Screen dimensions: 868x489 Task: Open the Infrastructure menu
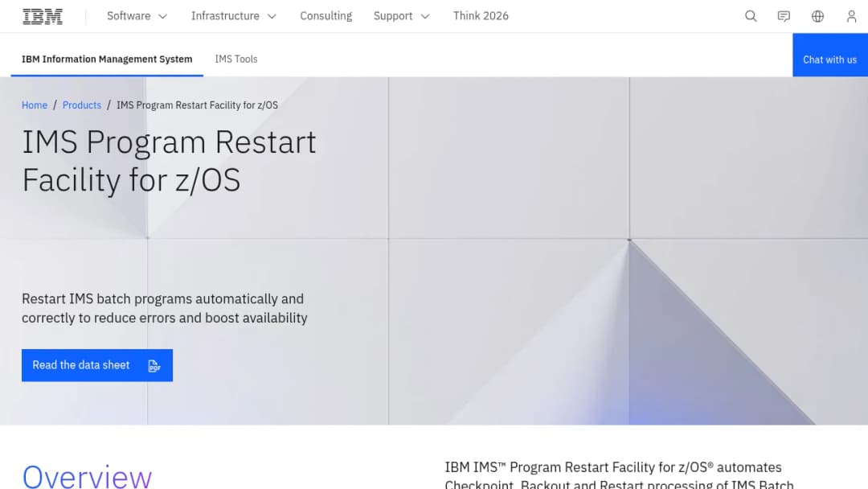[x=234, y=16]
